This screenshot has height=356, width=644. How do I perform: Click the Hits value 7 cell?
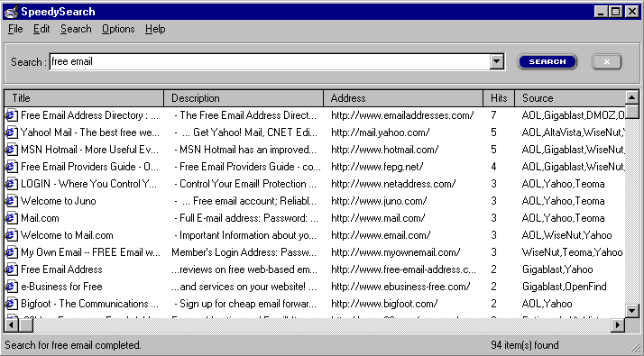pyautogui.click(x=493, y=115)
